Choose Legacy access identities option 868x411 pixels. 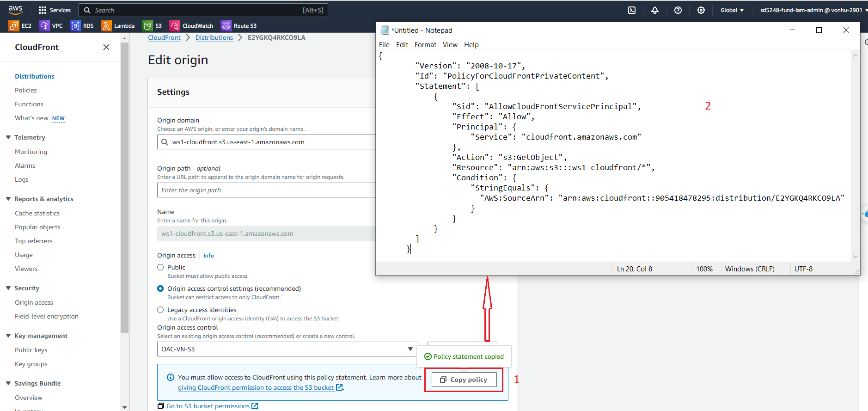[x=160, y=310]
